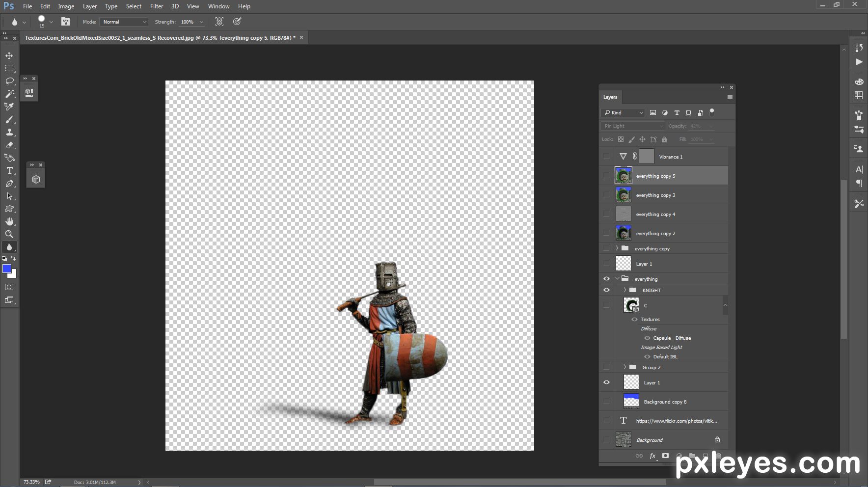
Task: Expand the everything copy group
Action: pyautogui.click(x=617, y=248)
